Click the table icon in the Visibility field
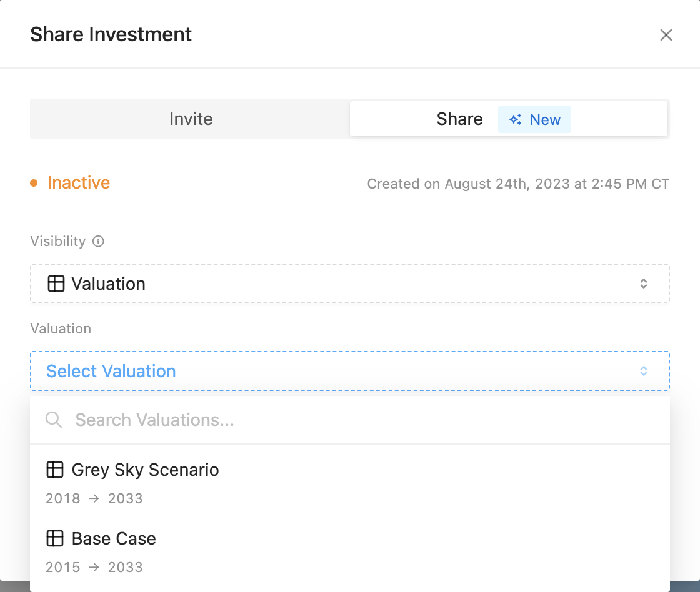Viewport: 700px width, 592px height. point(56,284)
